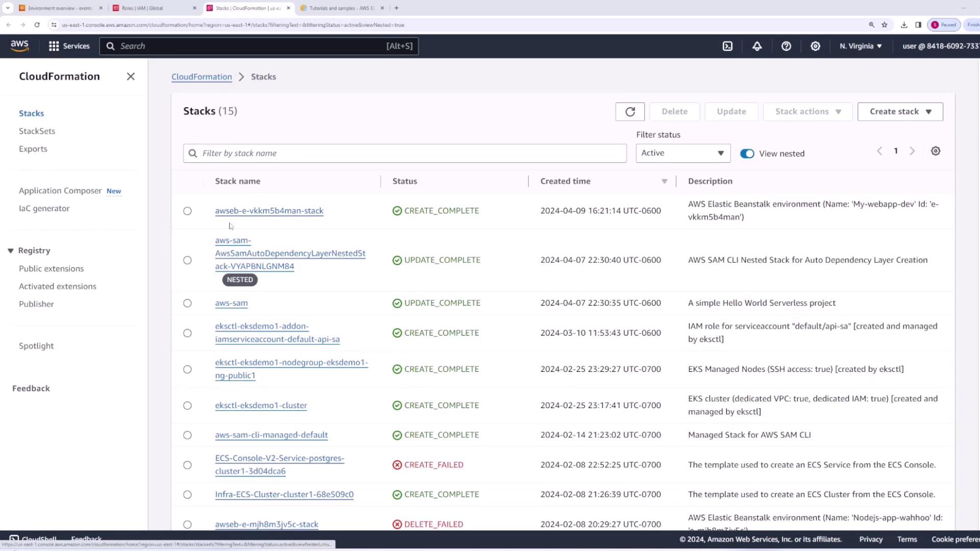Open the Services grid menu icon
980x551 pixels.
(54, 46)
